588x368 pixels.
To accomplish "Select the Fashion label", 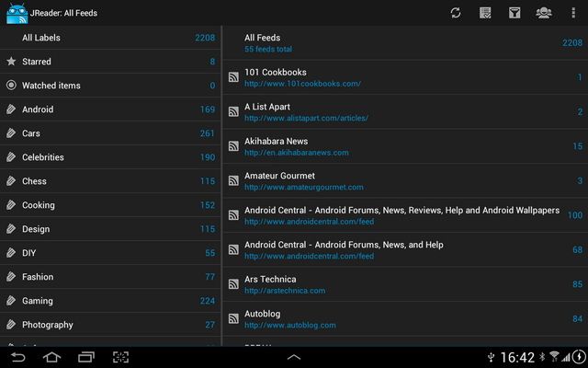I will (x=110, y=277).
